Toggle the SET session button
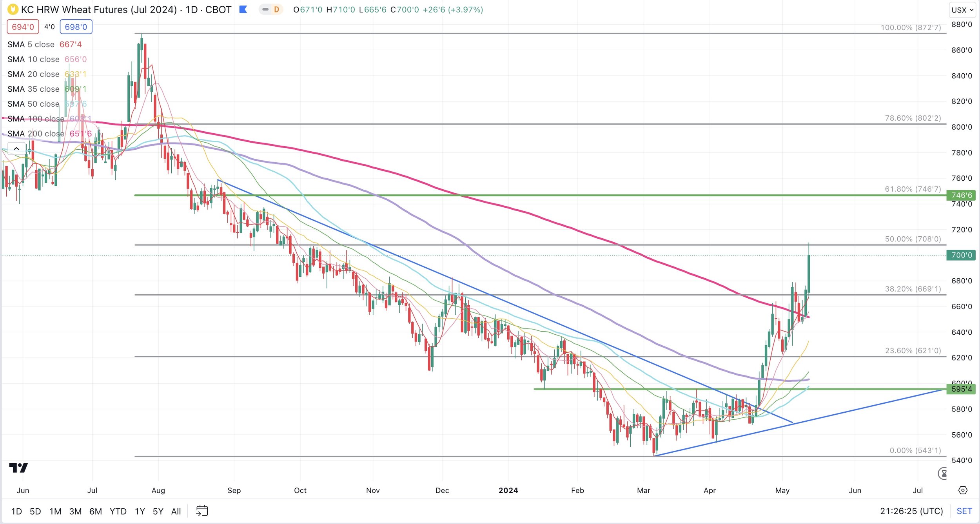Viewport: 980px width, 524px height. 964,511
